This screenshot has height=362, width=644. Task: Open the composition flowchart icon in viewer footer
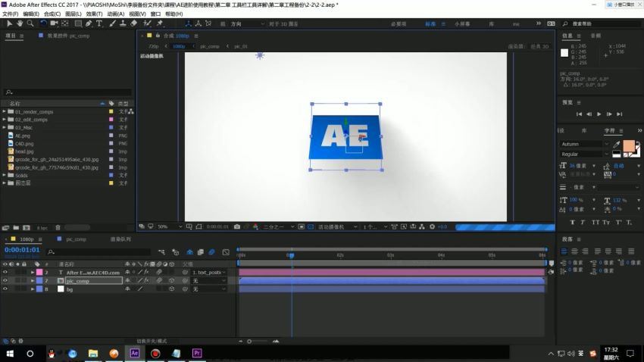422,226
